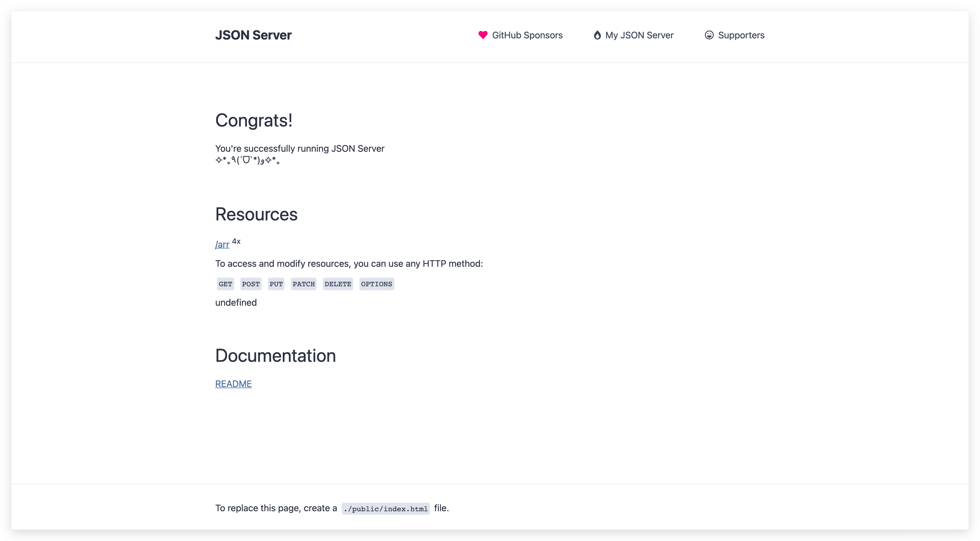Click the OPTIONS method badge
The height and width of the screenshot is (541, 980).
[376, 284]
